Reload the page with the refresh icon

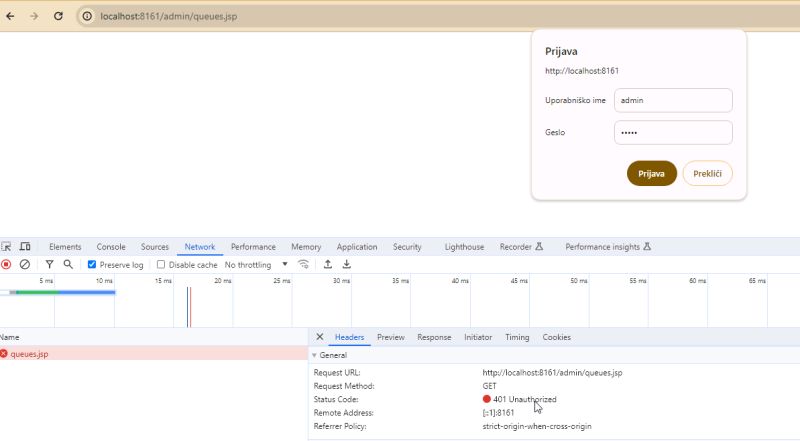click(58, 16)
